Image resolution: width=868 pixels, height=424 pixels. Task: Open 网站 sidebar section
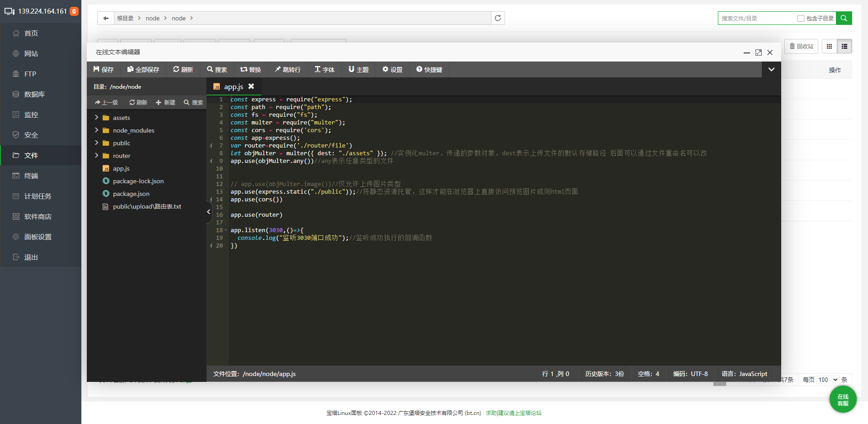click(x=41, y=53)
